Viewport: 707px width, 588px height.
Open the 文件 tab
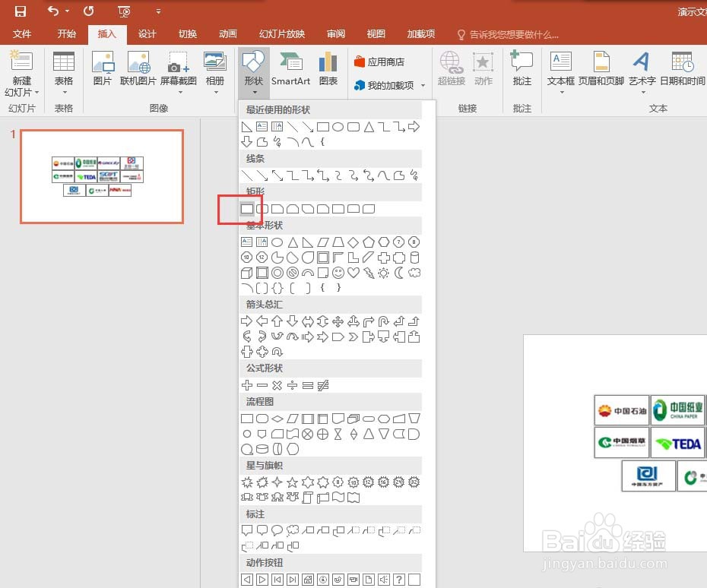[21, 34]
